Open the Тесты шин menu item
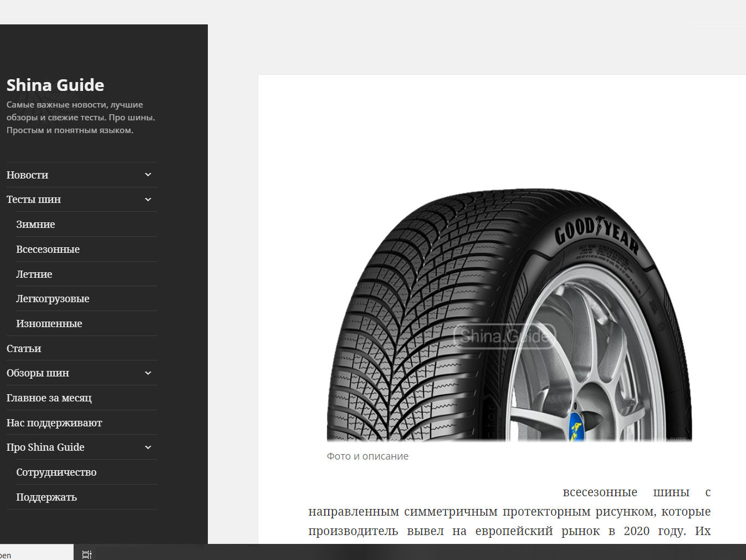The image size is (746, 560). tap(34, 200)
